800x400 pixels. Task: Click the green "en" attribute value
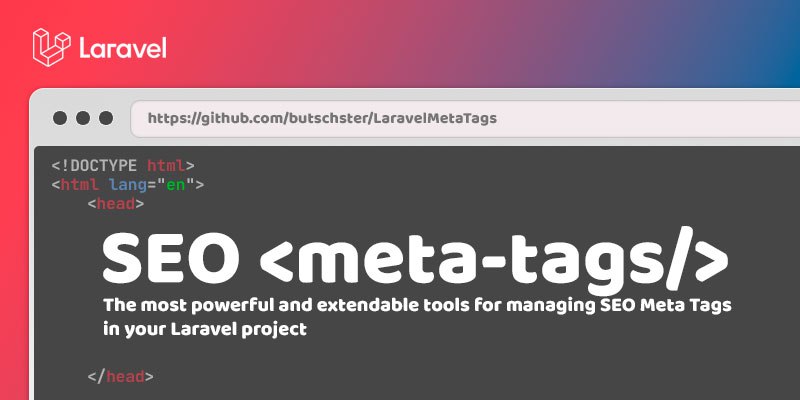(x=176, y=185)
